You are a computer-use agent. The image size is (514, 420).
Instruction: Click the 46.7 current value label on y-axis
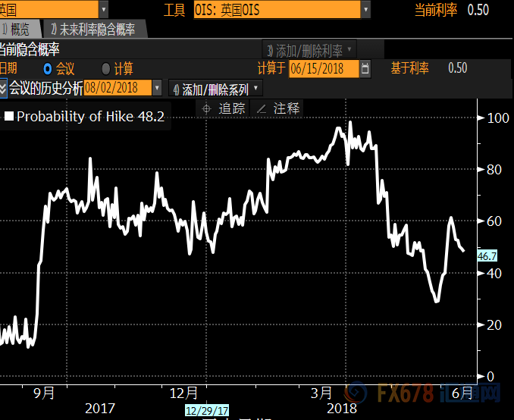point(487,256)
